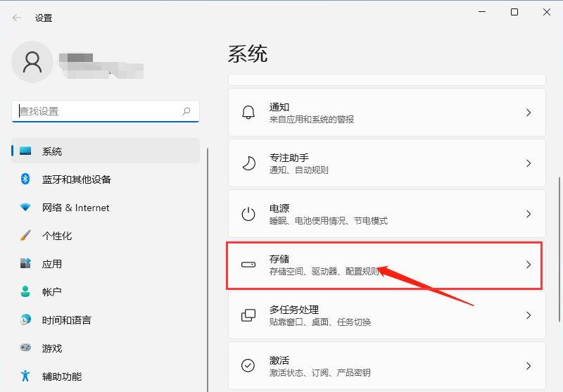The width and height of the screenshot is (563, 392).
Task: Minimize the Settings window
Action: 482,12
